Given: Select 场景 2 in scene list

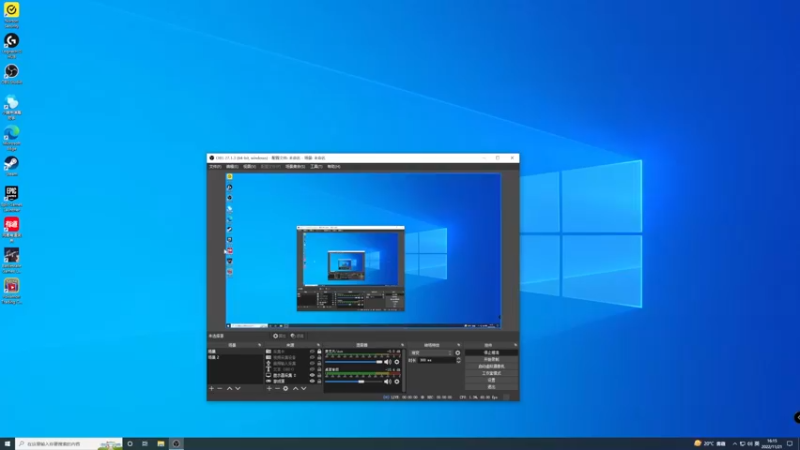Looking at the screenshot, I should coord(236,357).
